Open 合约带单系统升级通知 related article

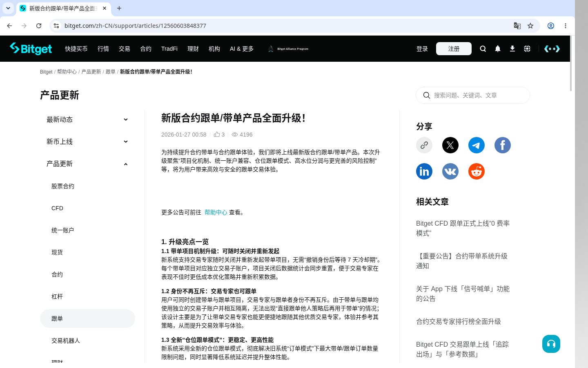[462, 261]
